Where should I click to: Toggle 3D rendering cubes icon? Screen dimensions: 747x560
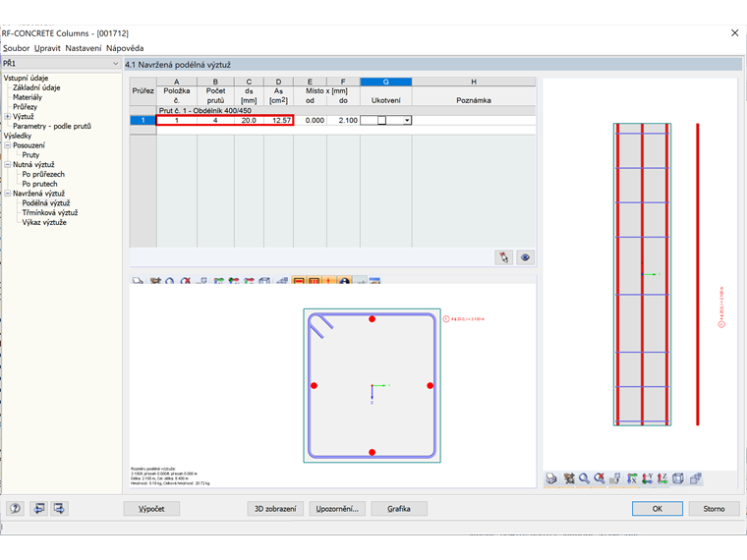coord(696,478)
